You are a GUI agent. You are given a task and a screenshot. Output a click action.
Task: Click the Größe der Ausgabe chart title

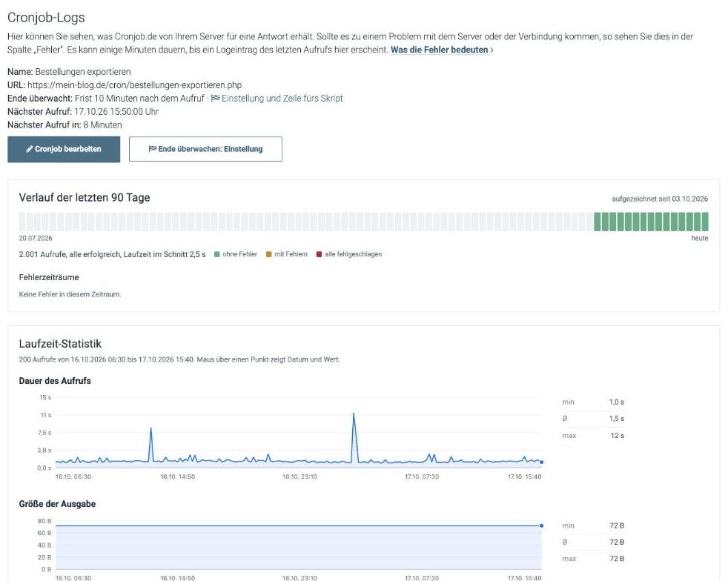tap(57, 504)
